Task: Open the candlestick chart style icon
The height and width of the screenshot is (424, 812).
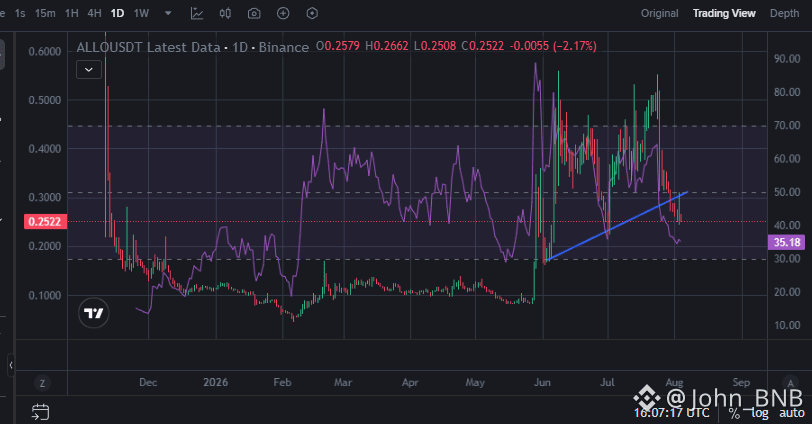Action: [x=225, y=13]
